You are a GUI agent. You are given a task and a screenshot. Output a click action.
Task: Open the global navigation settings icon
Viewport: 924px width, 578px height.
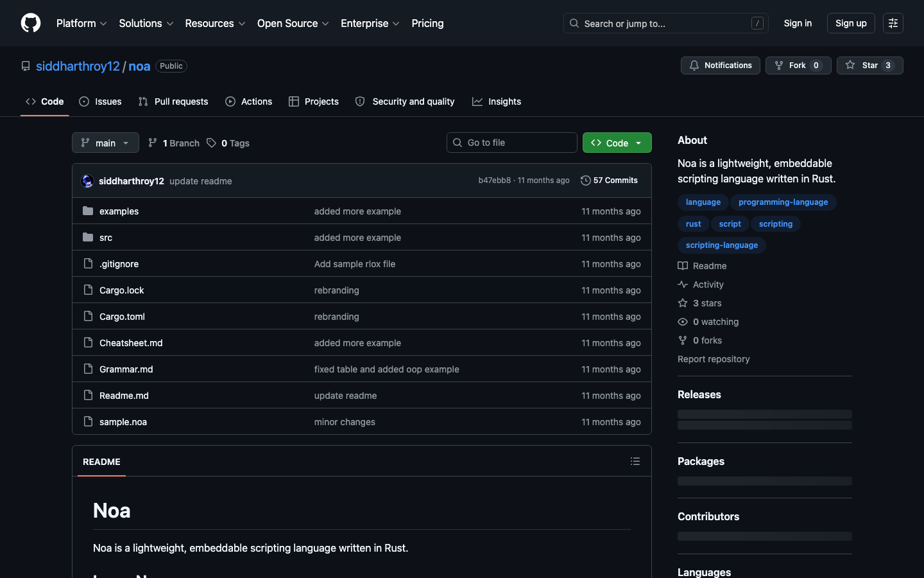pos(893,23)
